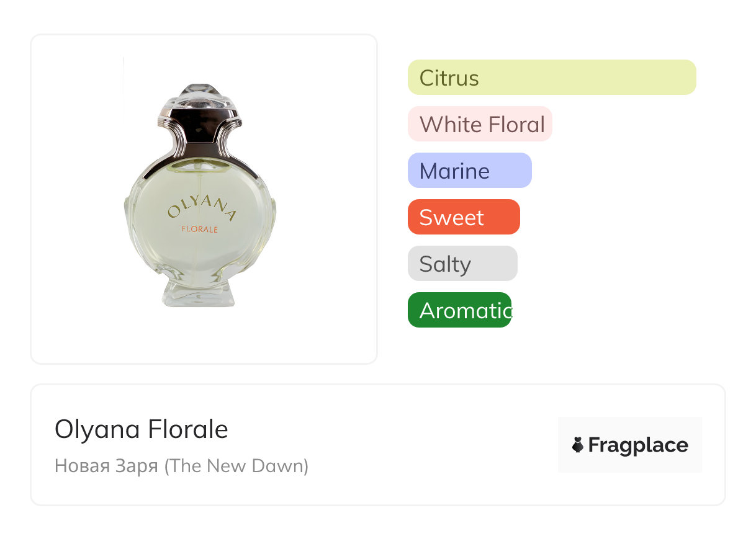The height and width of the screenshot is (536, 756).
Task: Pick the red Sweet accord bar
Action: pos(463,217)
